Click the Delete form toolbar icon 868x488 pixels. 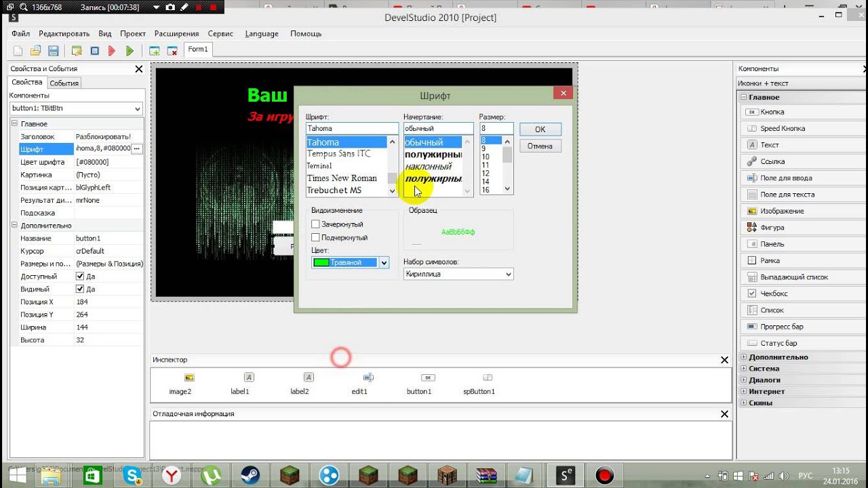(172, 51)
